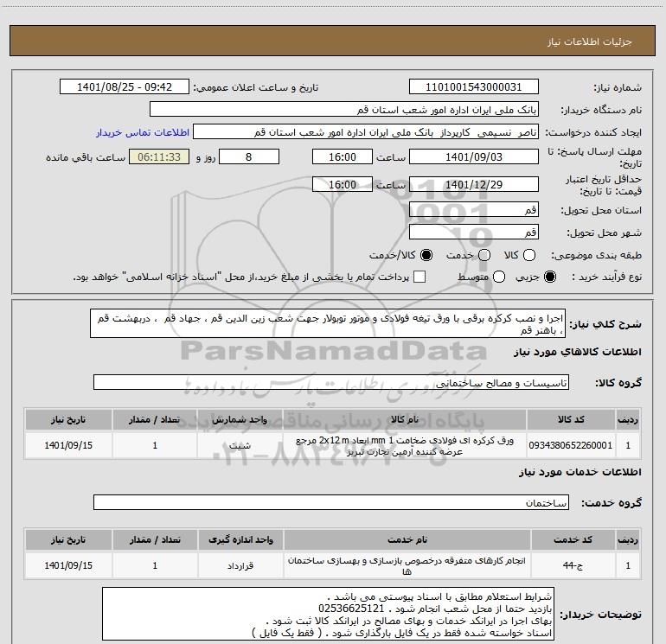Click remaining days field showing 8

[x=249, y=156]
